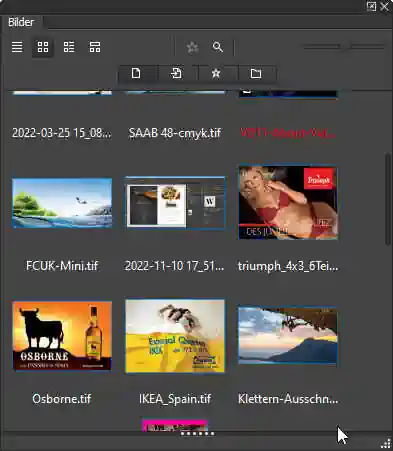This screenshot has height=451, width=393.
Task: Select the IKEA_Spain.tif thumbnail
Action: click(175, 336)
